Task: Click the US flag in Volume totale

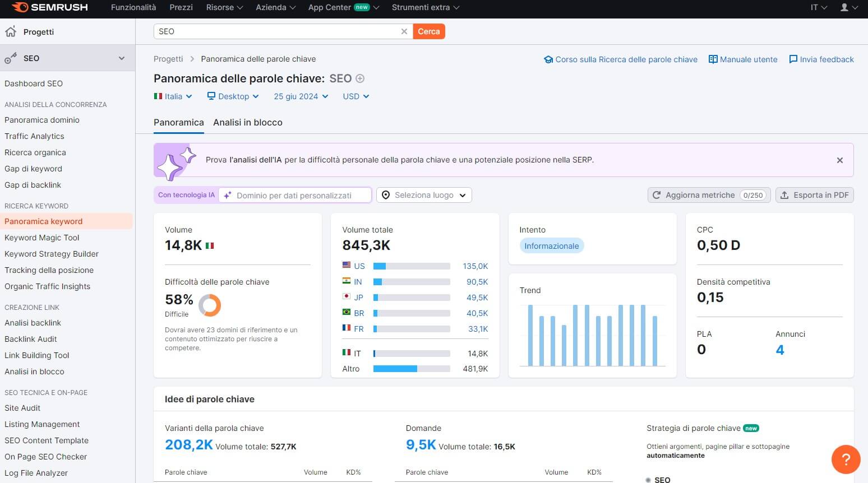Action: click(347, 266)
